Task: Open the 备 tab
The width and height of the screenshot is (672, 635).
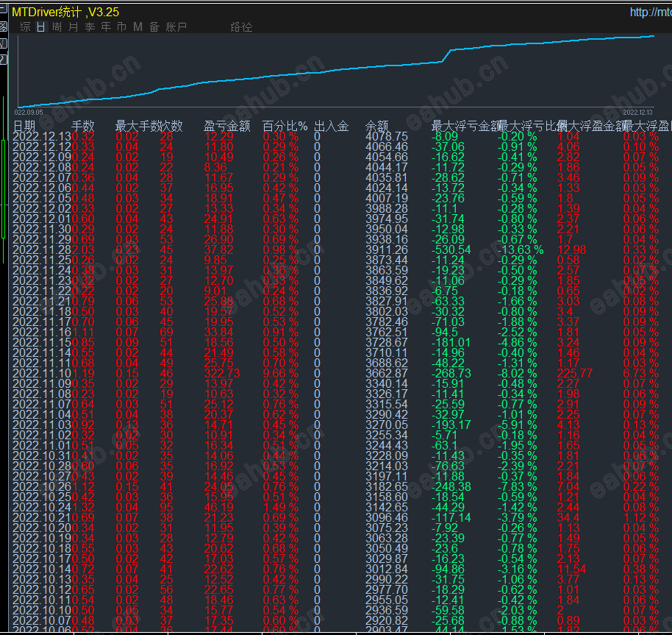Action: click(x=154, y=27)
